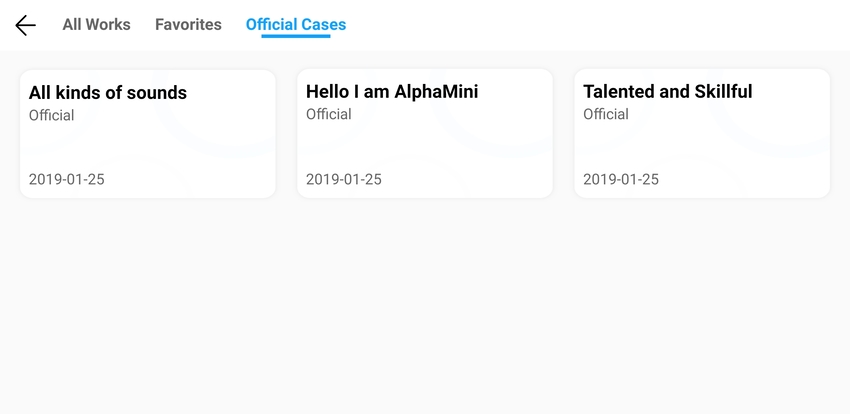Click the empty gray area below the cards

(425, 306)
